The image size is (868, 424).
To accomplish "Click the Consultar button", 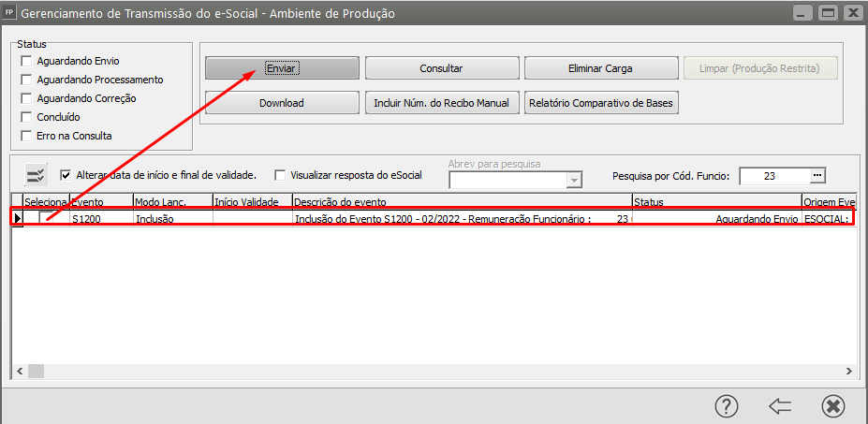I will coord(441,68).
